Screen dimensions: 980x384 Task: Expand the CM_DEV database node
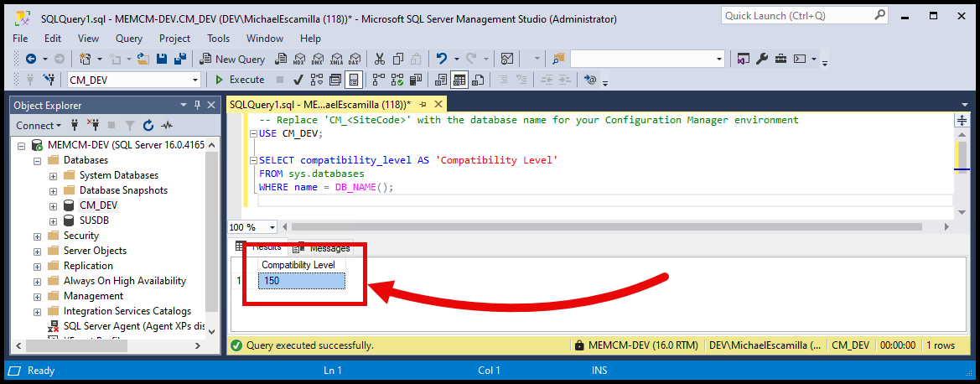53,205
